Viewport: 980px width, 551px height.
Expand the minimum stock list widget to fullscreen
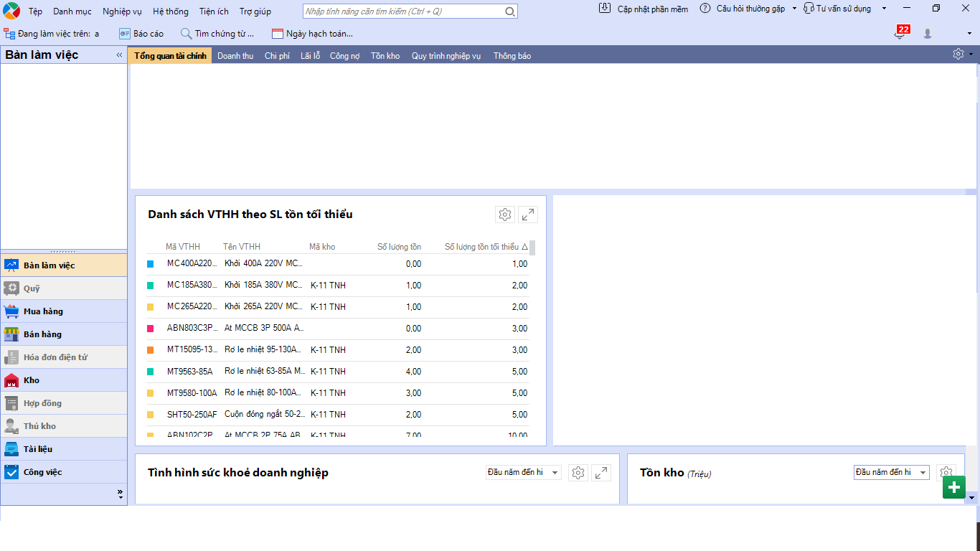pyautogui.click(x=528, y=215)
